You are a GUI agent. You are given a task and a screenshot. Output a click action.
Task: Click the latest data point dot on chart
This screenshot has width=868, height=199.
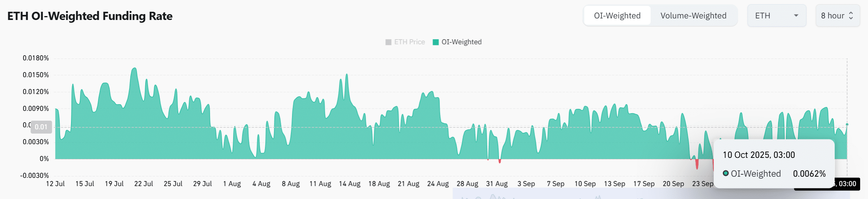point(847,125)
